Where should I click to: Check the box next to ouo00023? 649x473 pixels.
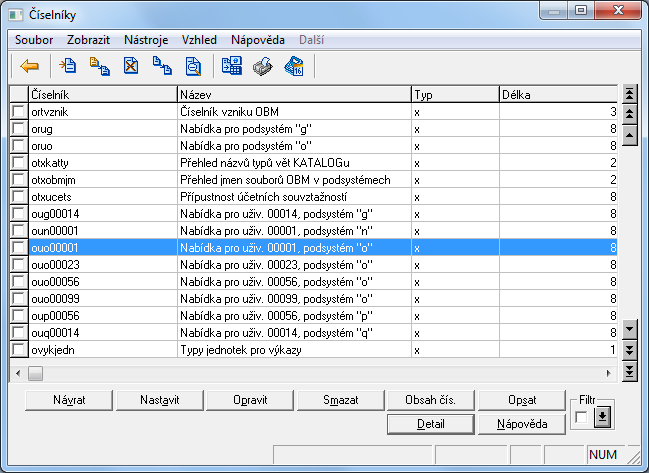tap(18, 265)
